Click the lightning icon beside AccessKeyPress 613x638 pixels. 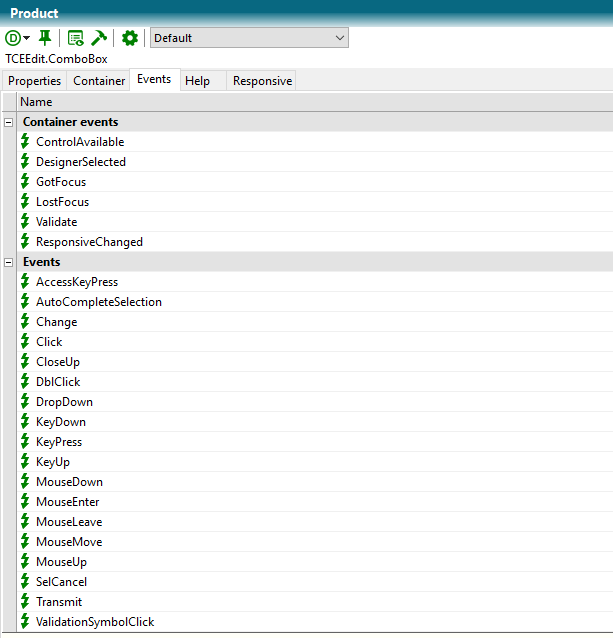coord(26,282)
